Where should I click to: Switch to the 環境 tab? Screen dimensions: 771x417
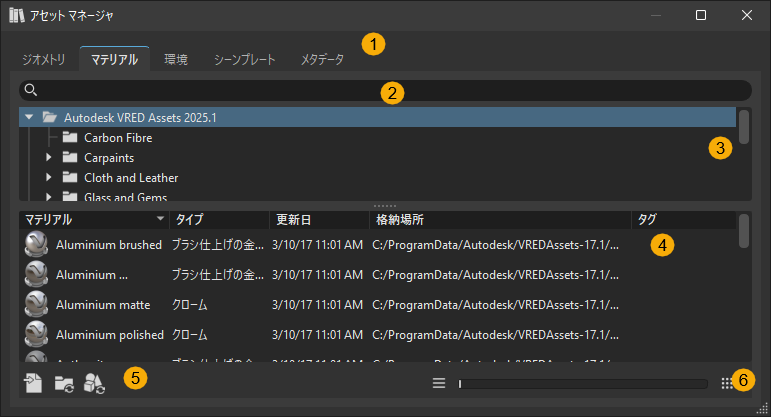(x=176, y=60)
